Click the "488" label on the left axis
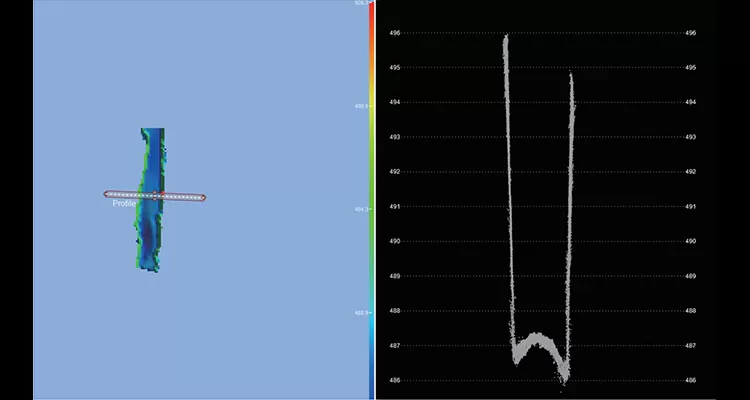The image size is (750, 400). pyautogui.click(x=395, y=311)
